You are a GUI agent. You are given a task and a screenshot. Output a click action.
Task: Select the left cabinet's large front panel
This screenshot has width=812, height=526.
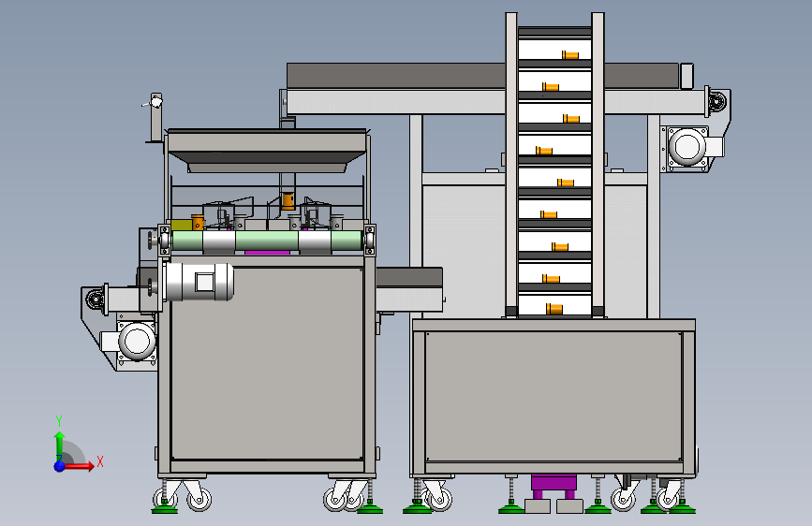(267, 363)
